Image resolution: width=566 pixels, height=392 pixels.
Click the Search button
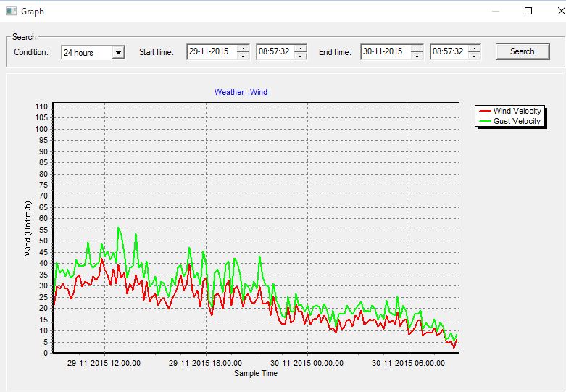coord(523,51)
